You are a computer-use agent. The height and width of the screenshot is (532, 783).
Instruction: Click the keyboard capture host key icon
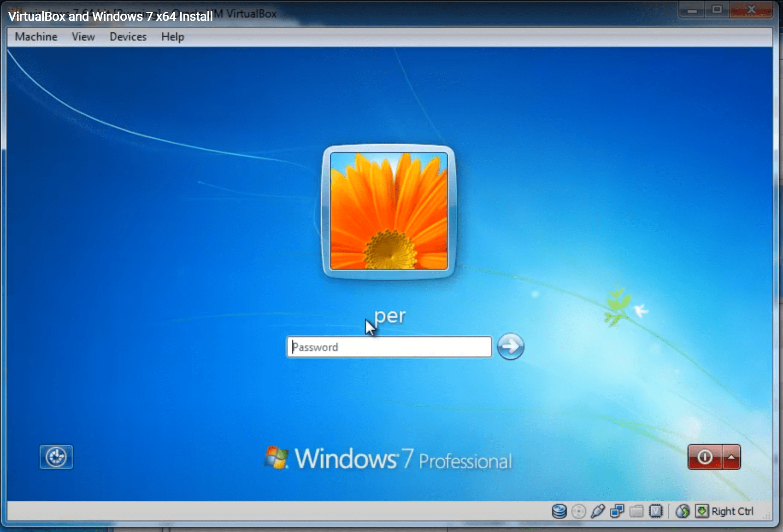coord(702,511)
